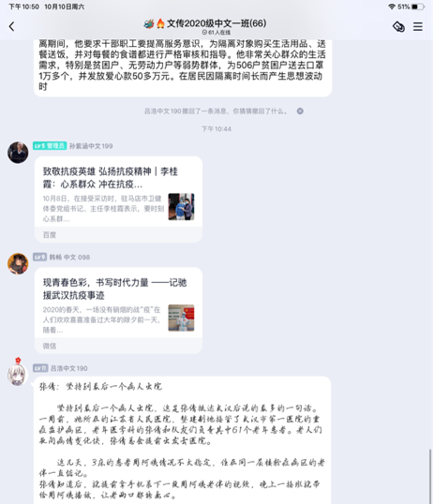The height and width of the screenshot is (504, 434).
Task: Tap the 微信 source label
Action: click(50, 346)
